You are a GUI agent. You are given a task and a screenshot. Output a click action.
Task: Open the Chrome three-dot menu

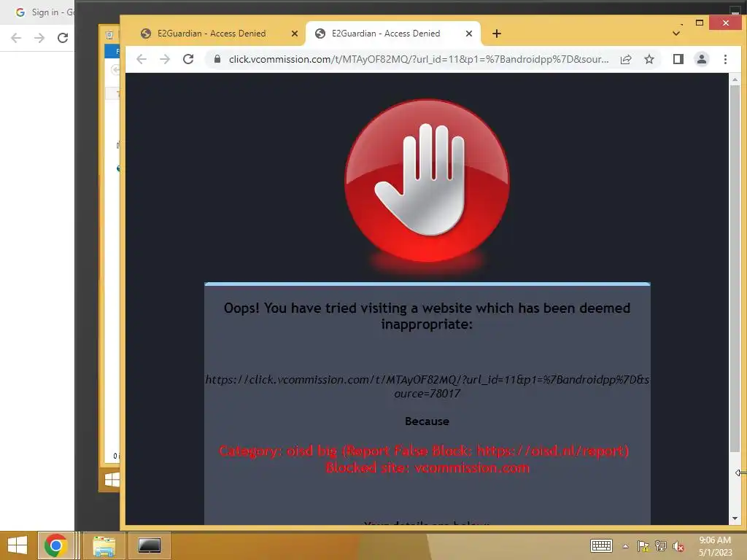(x=725, y=59)
